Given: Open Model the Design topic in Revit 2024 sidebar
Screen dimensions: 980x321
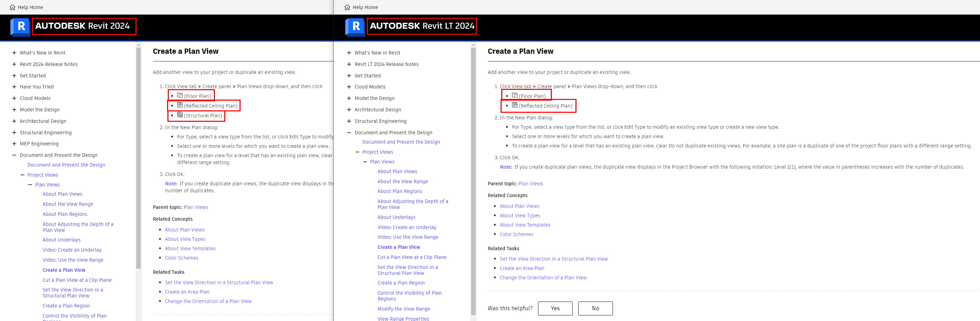Looking at the screenshot, I should pos(40,110).
